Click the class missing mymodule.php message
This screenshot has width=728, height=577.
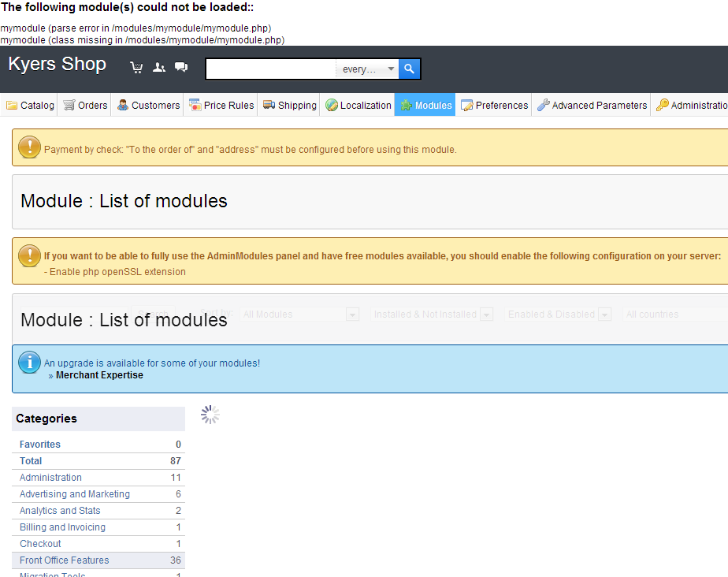coord(142,40)
